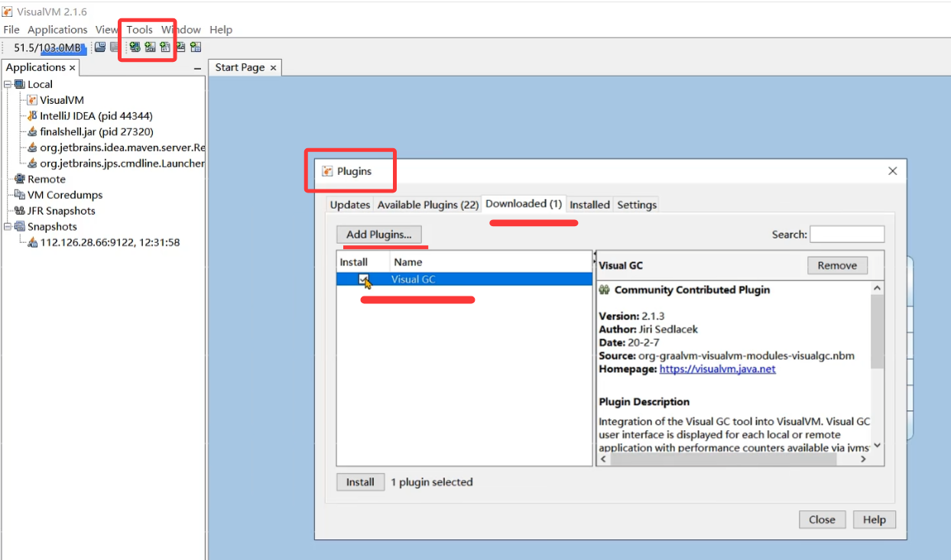Click the finalshell.jar Java icon

[32, 131]
